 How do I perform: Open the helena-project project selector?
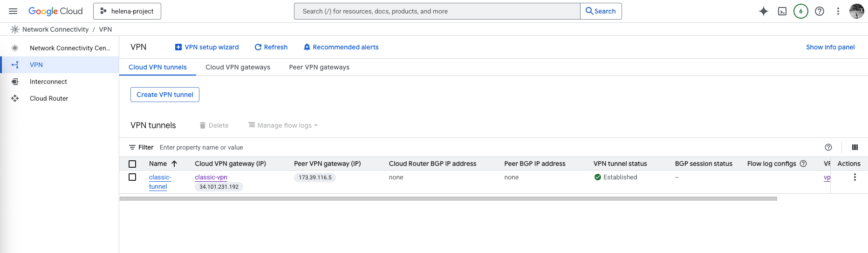pos(127,11)
